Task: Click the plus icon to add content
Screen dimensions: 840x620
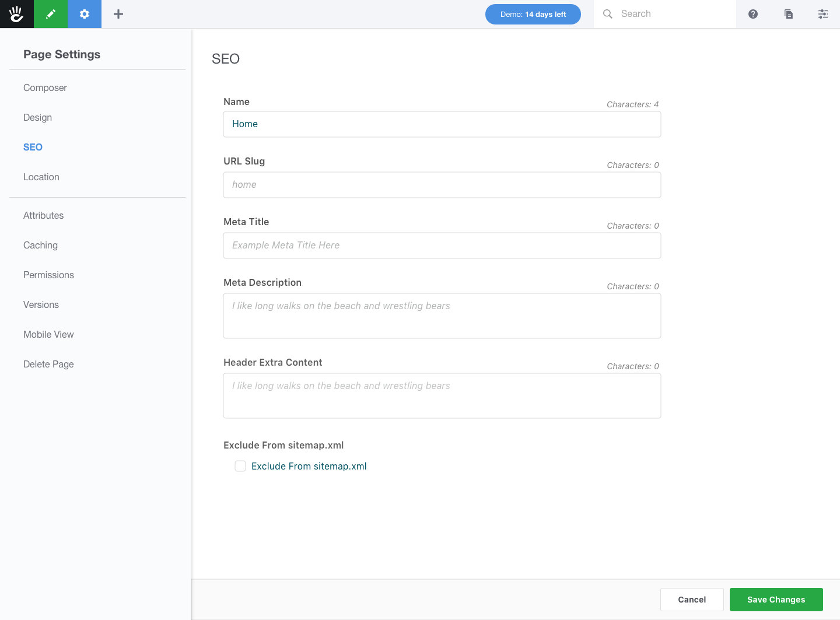Action: (x=118, y=13)
